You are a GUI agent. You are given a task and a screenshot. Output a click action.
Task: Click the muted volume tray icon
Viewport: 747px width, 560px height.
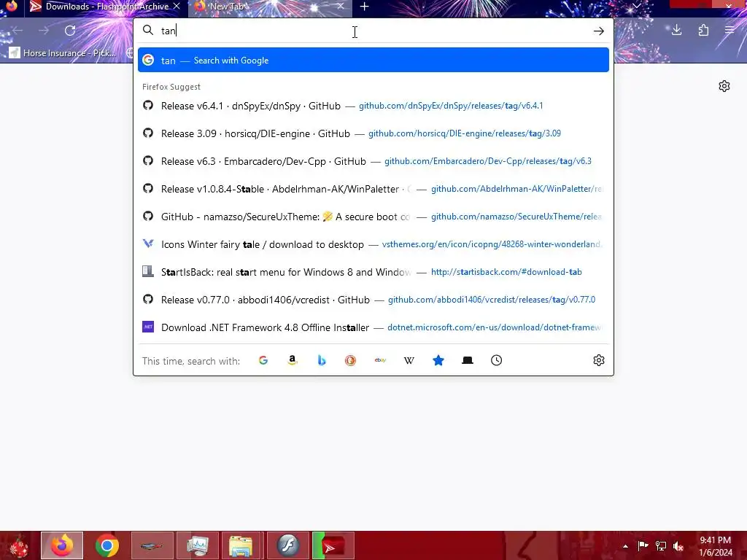tap(678, 545)
